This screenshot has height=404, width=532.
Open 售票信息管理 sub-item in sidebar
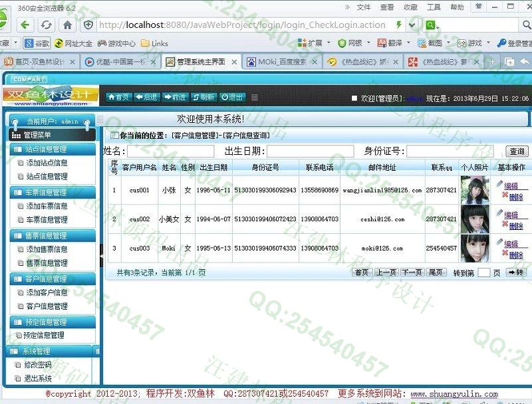coord(47,263)
